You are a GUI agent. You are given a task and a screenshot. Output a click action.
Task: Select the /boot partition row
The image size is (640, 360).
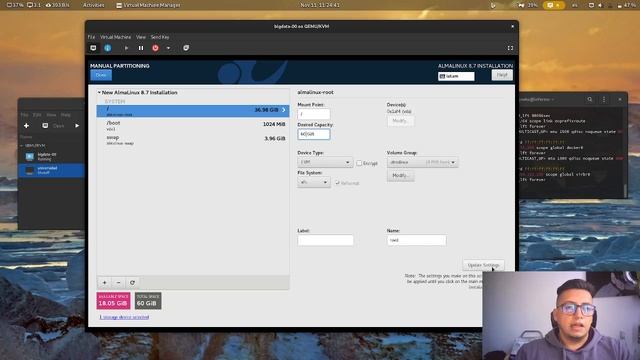(x=193, y=125)
